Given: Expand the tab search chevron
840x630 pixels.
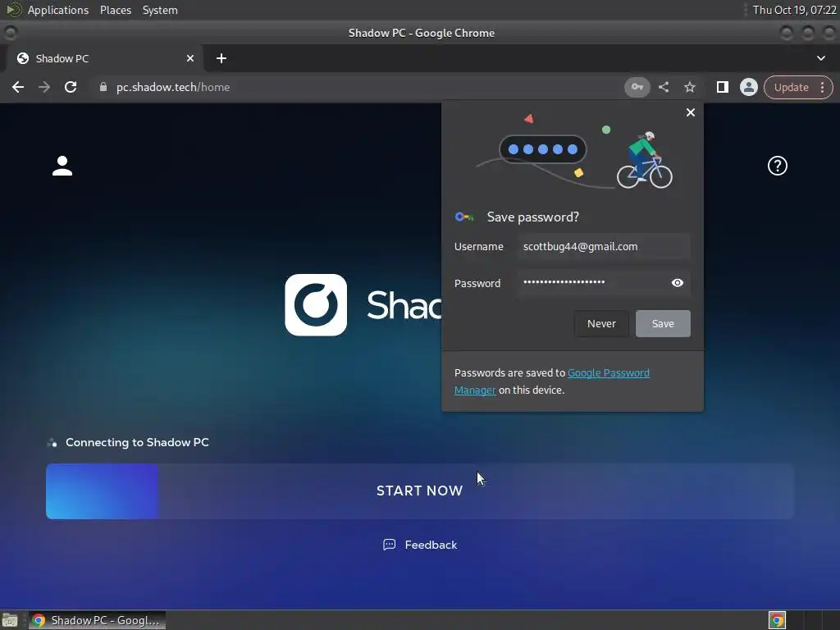Looking at the screenshot, I should click(x=820, y=58).
